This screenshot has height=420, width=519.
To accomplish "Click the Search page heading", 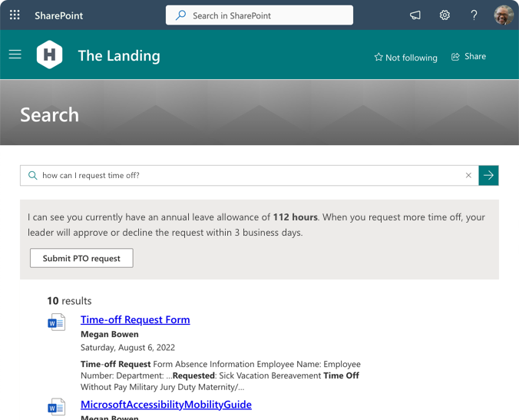I will pos(50,115).
